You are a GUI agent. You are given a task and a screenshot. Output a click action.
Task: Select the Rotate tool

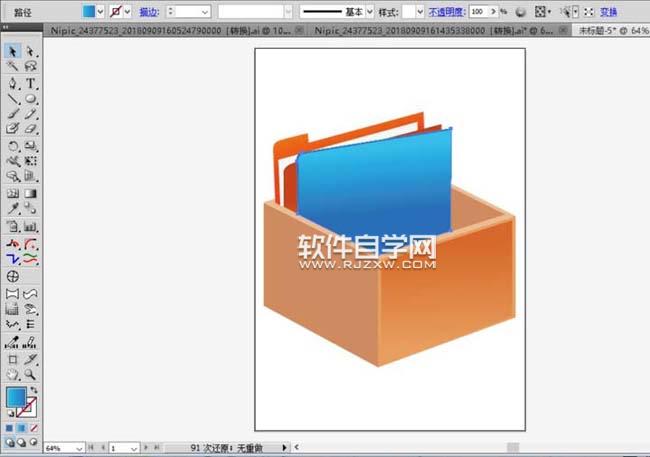(12, 146)
